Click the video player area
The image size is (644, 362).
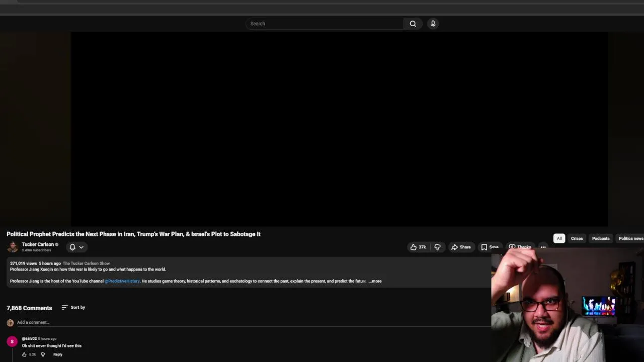[x=339, y=129]
